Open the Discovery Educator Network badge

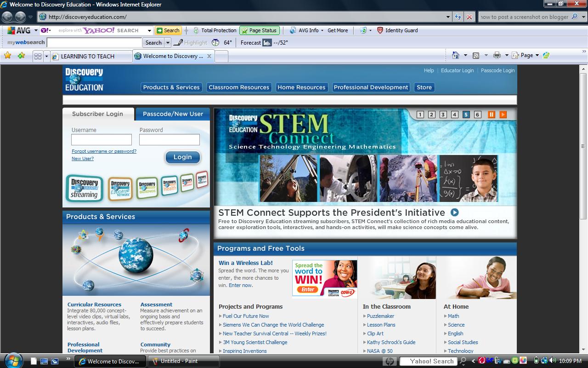point(120,189)
